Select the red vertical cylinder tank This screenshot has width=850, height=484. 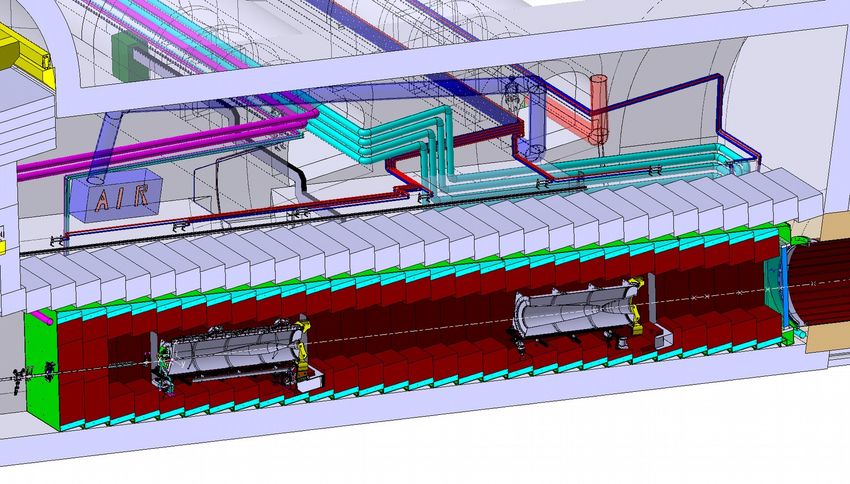coord(599,109)
